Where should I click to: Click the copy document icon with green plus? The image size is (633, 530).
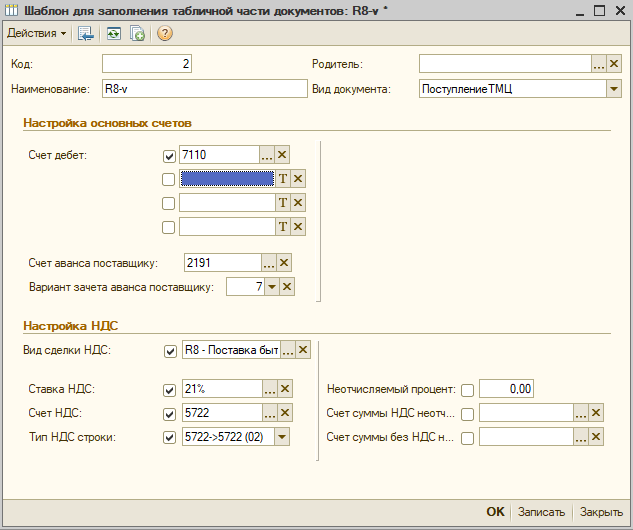point(137,33)
